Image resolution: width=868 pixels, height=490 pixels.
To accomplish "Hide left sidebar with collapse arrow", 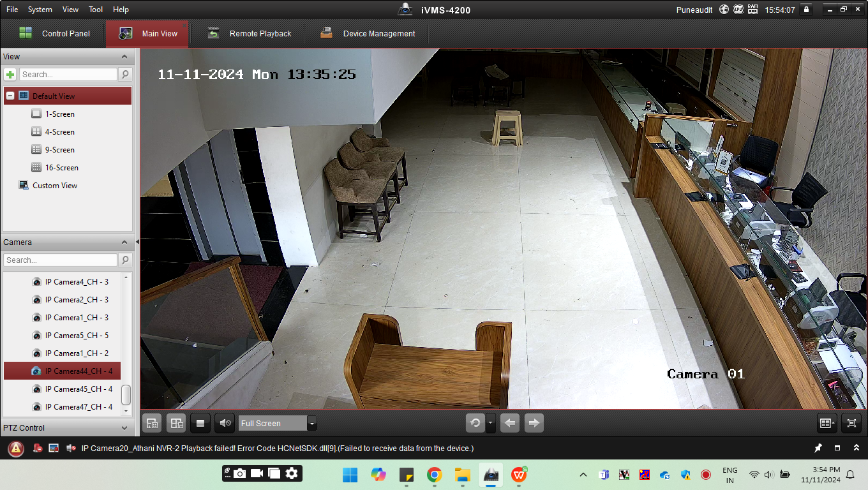I will (137, 242).
